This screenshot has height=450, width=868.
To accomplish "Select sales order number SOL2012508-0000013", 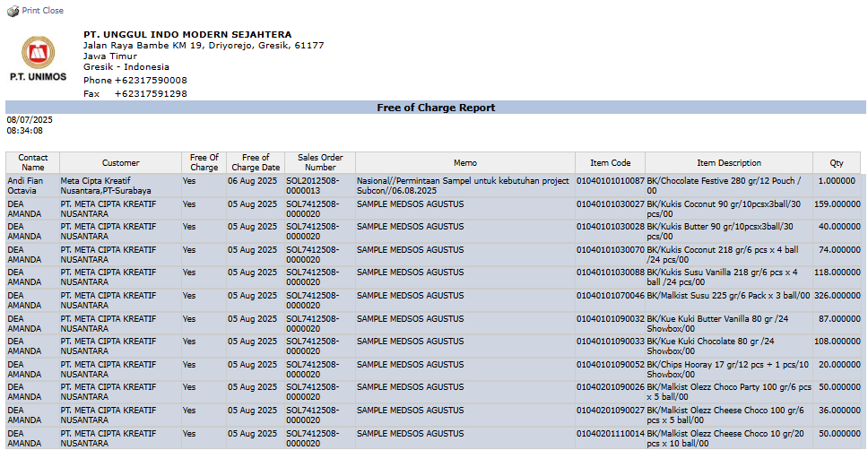I will pyautogui.click(x=314, y=186).
